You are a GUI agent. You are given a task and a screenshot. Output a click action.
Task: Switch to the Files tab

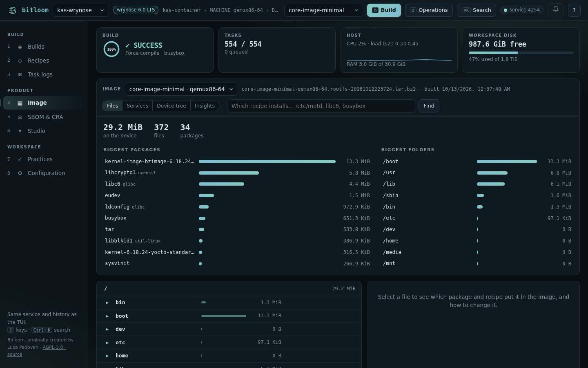click(x=112, y=106)
